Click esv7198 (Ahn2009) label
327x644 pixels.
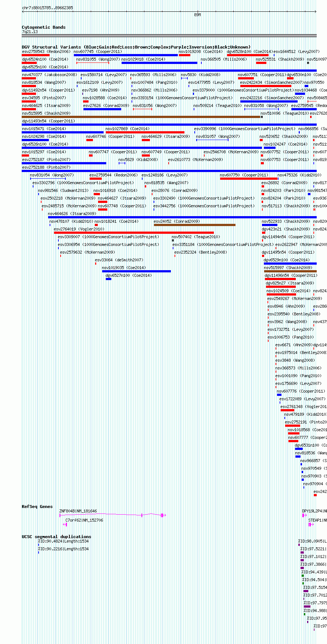tap(101, 90)
